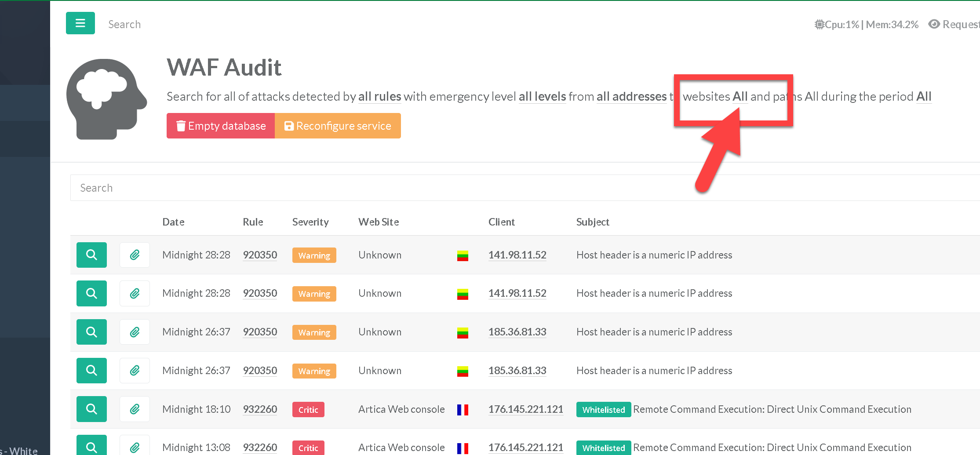This screenshot has height=455, width=980.
Task: Open the 'all levels' emergency filter
Action: (542, 97)
